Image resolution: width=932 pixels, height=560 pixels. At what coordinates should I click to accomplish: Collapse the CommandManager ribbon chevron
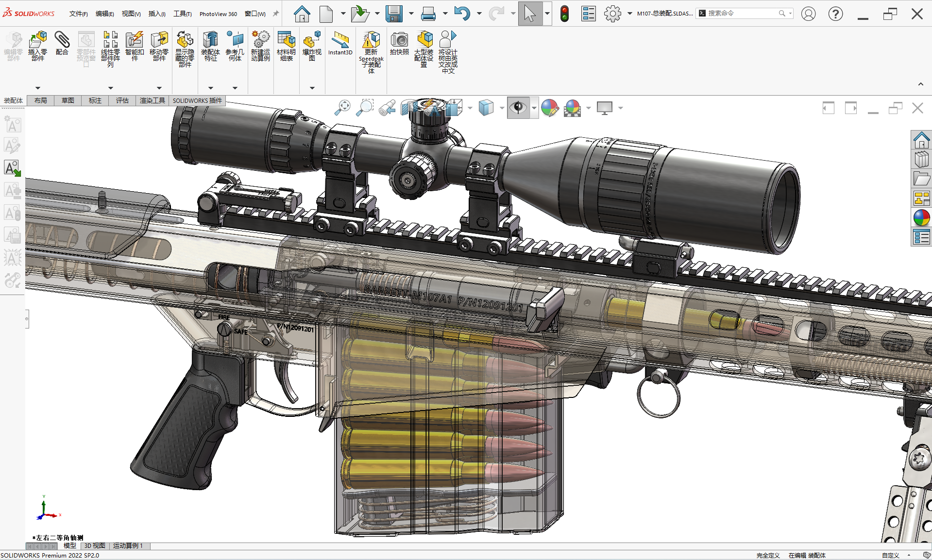(921, 84)
